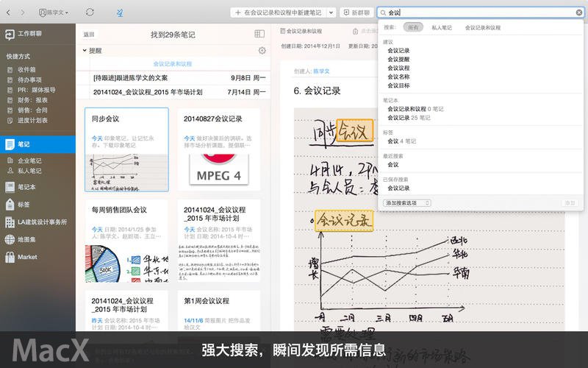This screenshot has width=588, height=368.
Task: Click the 返回 back button
Action: (x=89, y=35)
